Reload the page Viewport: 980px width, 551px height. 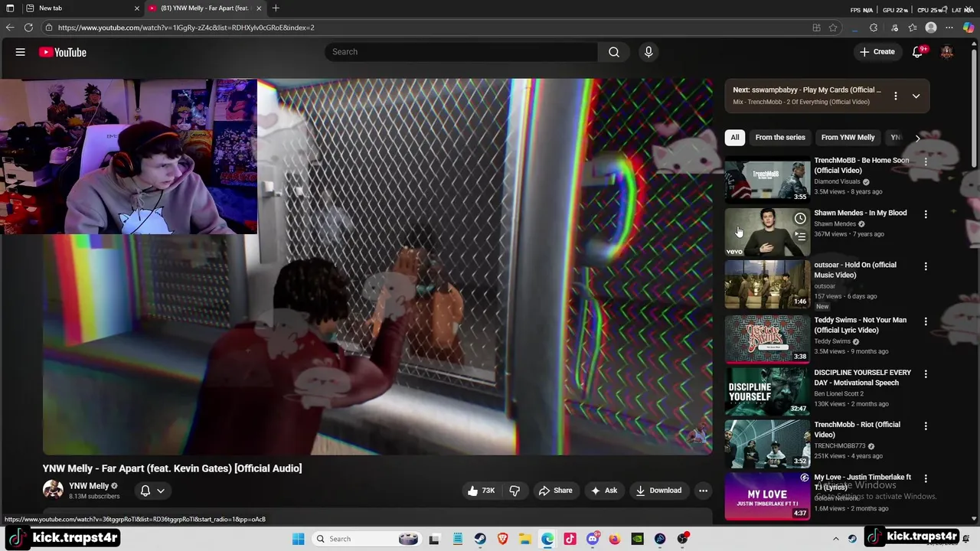pos(28,28)
